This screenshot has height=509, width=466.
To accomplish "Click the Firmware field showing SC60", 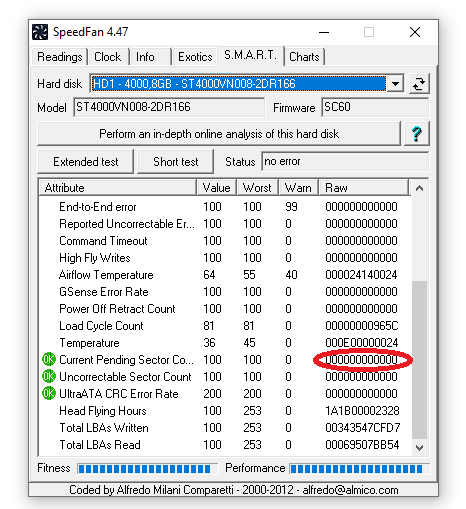I will click(x=375, y=107).
